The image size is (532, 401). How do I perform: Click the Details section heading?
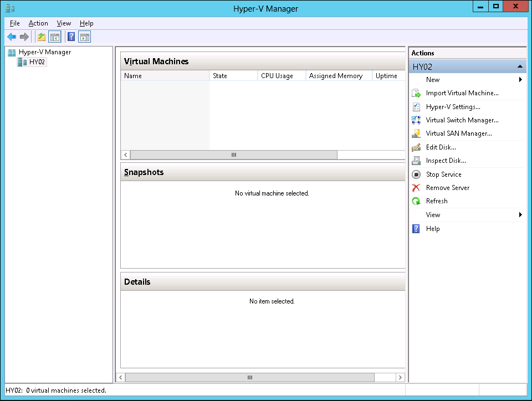[x=137, y=282]
